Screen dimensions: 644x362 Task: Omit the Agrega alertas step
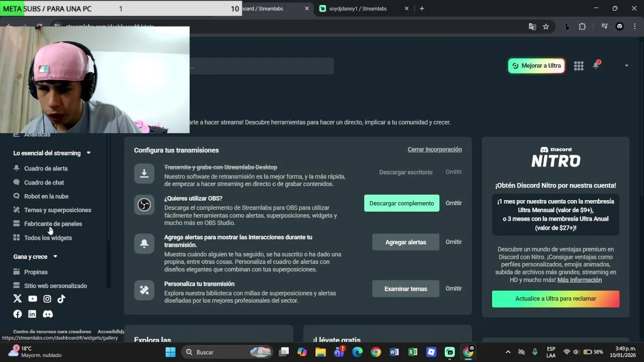click(453, 242)
